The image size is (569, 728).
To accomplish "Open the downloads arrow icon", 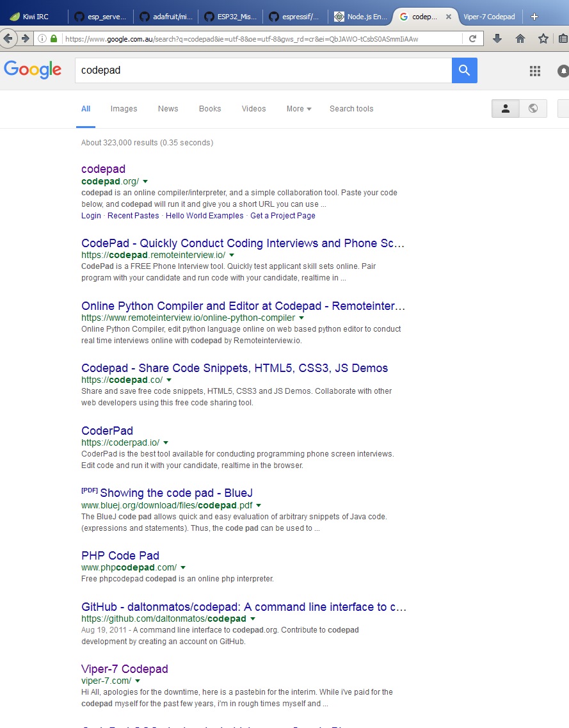I will (497, 38).
